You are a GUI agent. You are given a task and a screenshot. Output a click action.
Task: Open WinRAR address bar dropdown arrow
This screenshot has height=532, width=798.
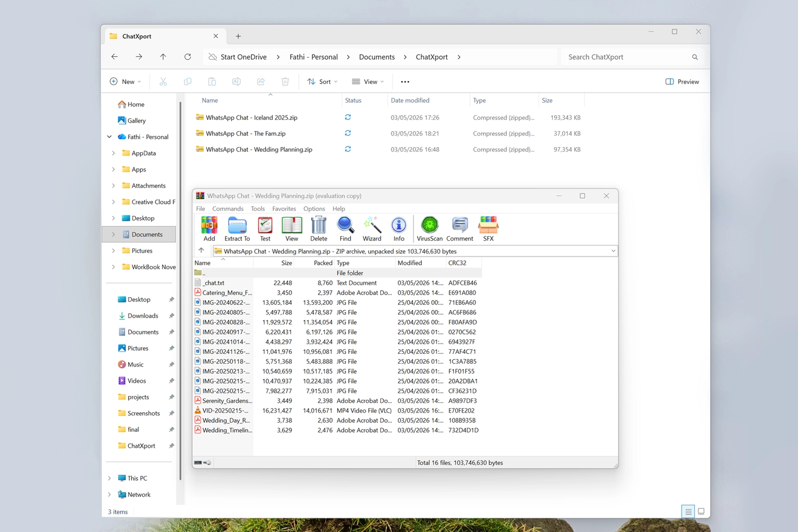613,251
